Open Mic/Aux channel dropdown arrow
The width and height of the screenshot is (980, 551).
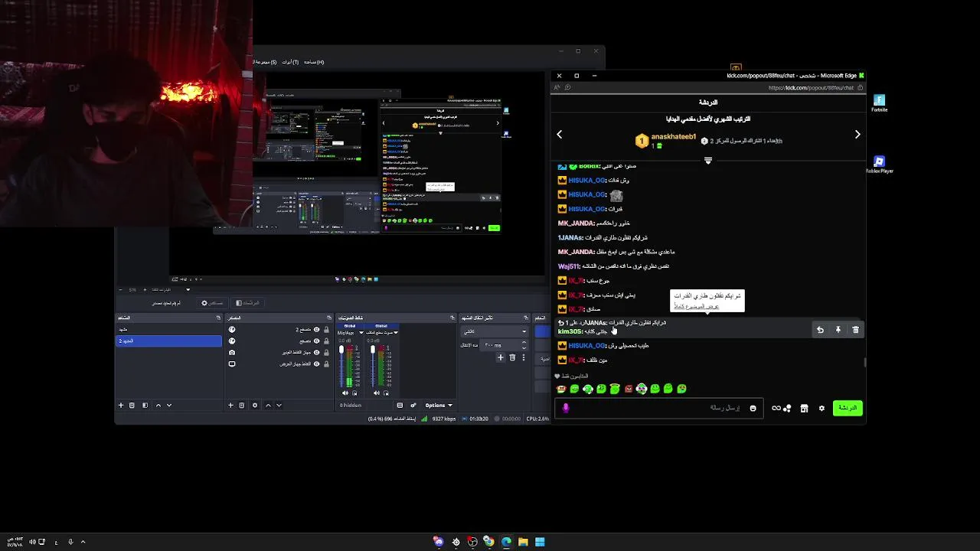pos(361,333)
